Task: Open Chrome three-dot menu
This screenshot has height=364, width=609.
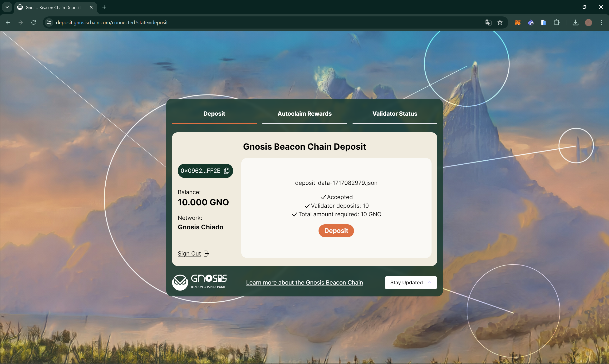Action: point(601,23)
